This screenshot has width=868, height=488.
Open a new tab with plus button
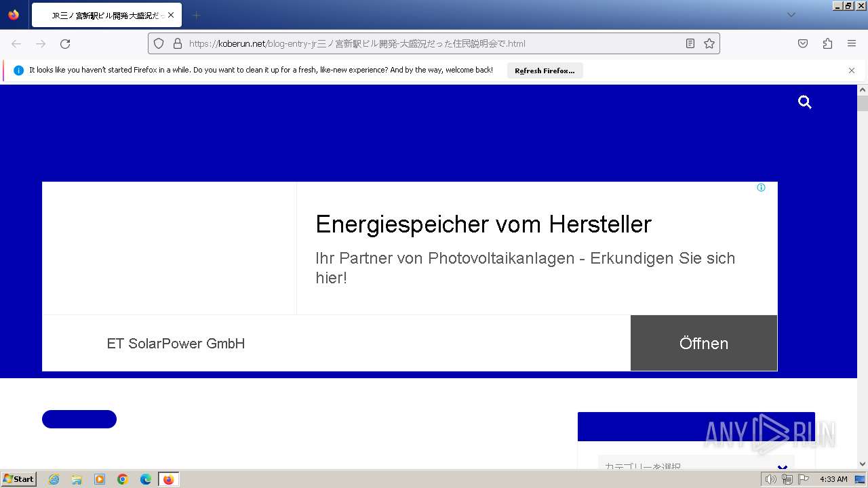click(196, 15)
